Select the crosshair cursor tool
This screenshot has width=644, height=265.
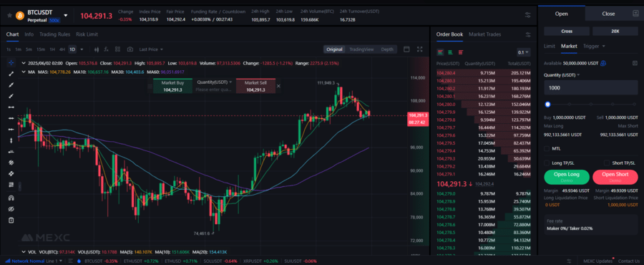click(x=11, y=63)
